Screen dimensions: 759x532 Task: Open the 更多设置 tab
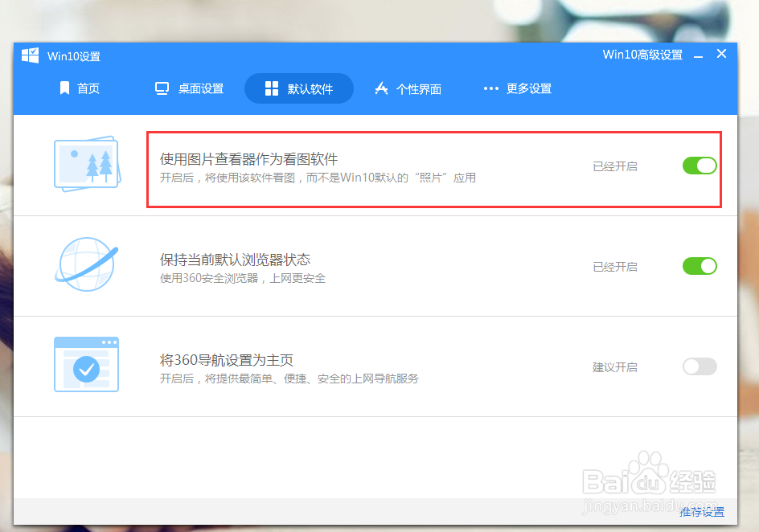pos(518,88)
